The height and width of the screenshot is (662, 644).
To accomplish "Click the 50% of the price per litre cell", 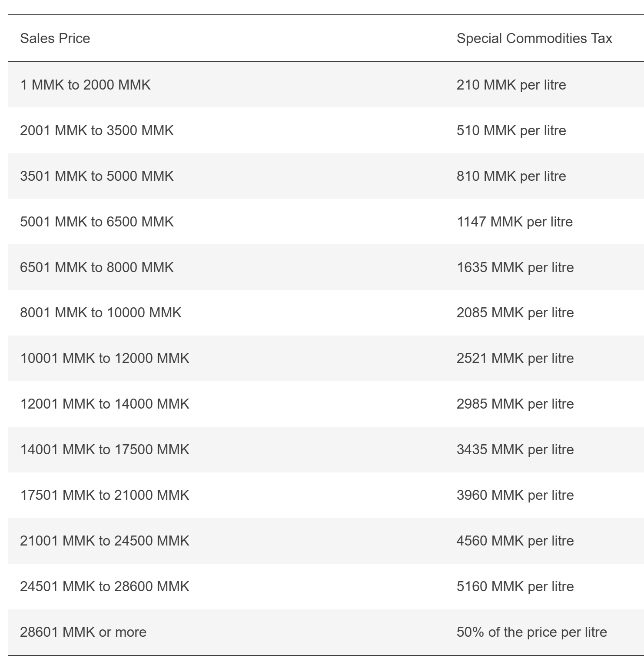I will click(531, 632).
